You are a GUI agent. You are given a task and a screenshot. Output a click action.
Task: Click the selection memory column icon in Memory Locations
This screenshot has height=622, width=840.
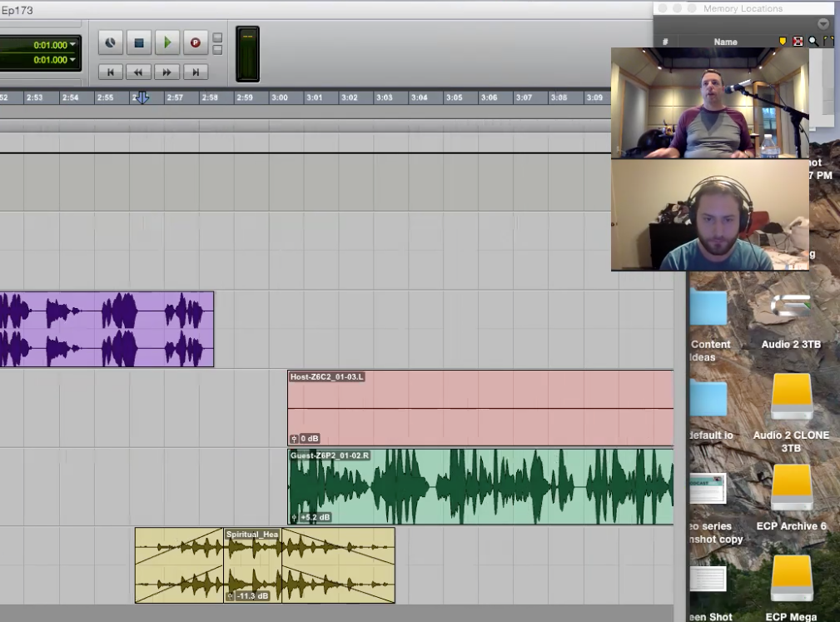pyautogui.click(x=798, y=42)
